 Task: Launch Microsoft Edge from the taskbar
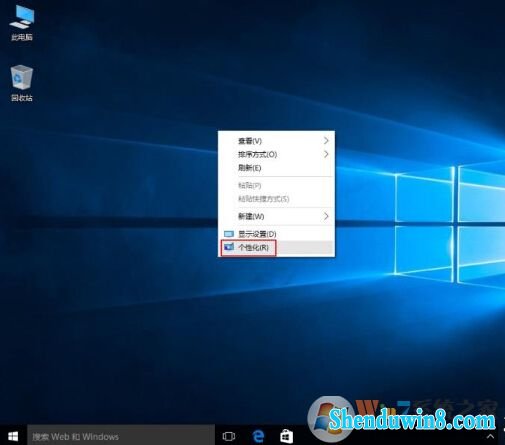coord(258,436)
